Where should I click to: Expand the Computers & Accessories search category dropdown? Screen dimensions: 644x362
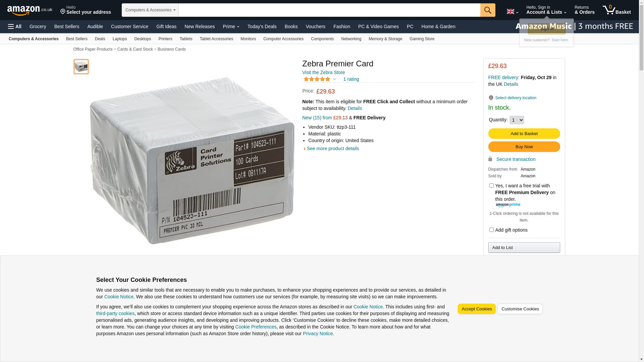click(x=150, y=10)
